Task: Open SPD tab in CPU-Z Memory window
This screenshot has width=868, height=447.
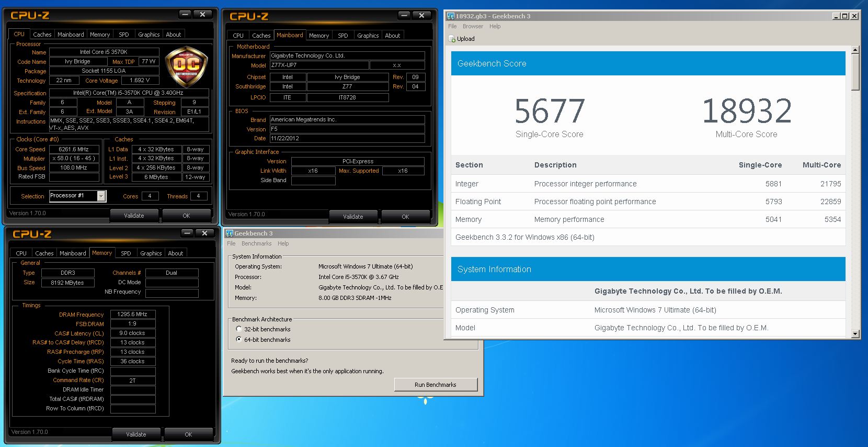Action: (126, 253)
